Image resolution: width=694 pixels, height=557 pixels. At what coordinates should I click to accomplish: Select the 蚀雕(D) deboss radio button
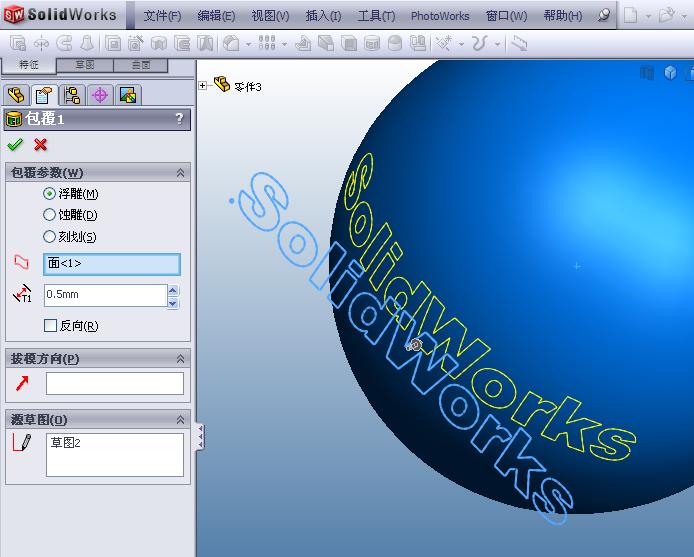49,215
